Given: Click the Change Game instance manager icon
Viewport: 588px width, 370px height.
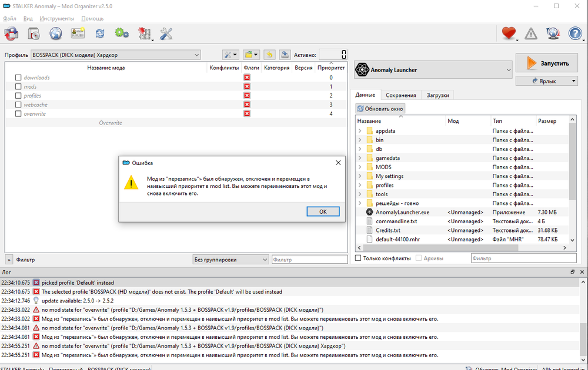Looking at the screenshot, I should [11, 33].
